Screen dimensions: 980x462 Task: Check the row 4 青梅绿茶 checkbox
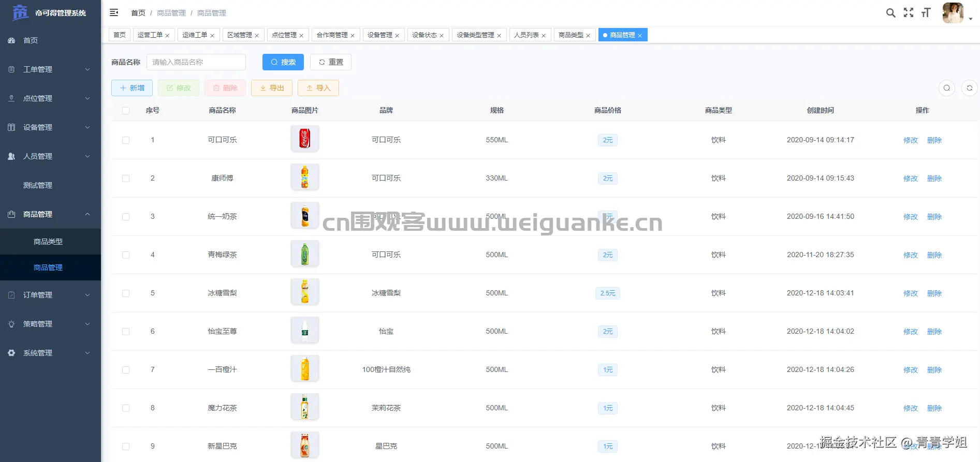[x=126, y=255]
